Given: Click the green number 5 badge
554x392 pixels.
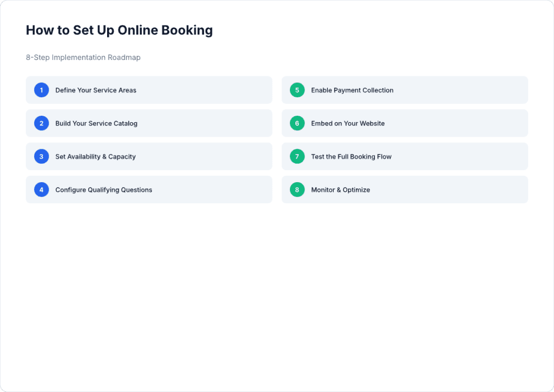Looking at the screenshot, I should 296,90.
